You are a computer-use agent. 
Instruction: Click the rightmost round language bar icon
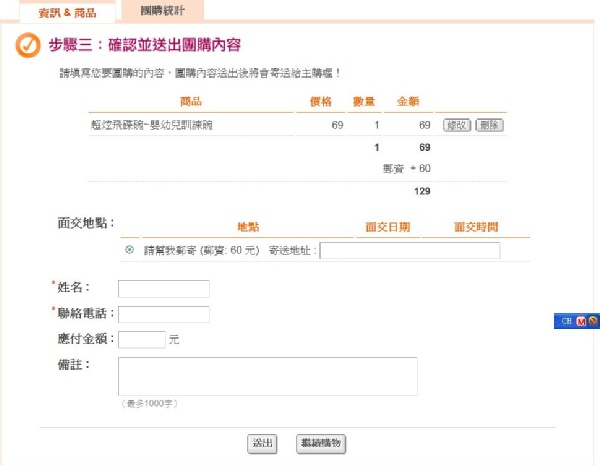(592, 321)
